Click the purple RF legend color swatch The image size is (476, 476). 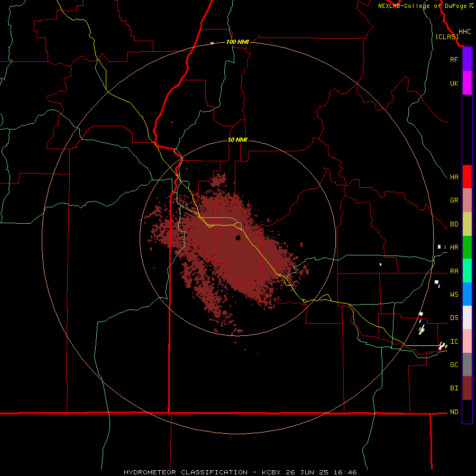[467, 59]
